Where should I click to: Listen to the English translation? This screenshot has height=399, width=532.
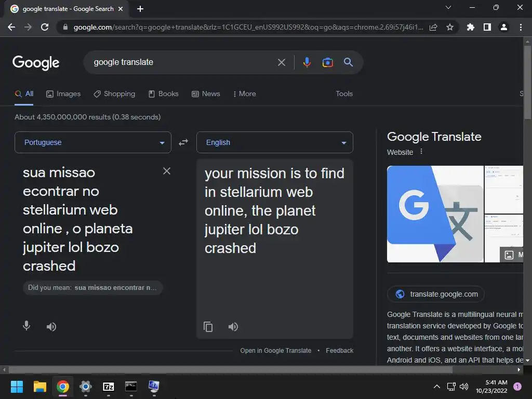point(233,327)
